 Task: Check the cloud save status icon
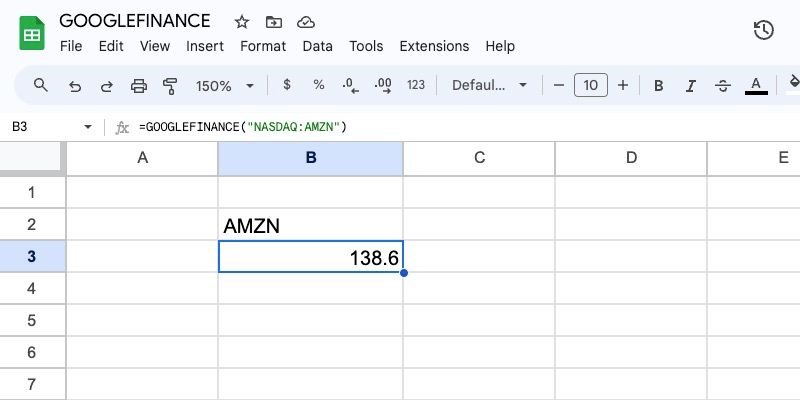pyautogui.click(x=306, y=21)
